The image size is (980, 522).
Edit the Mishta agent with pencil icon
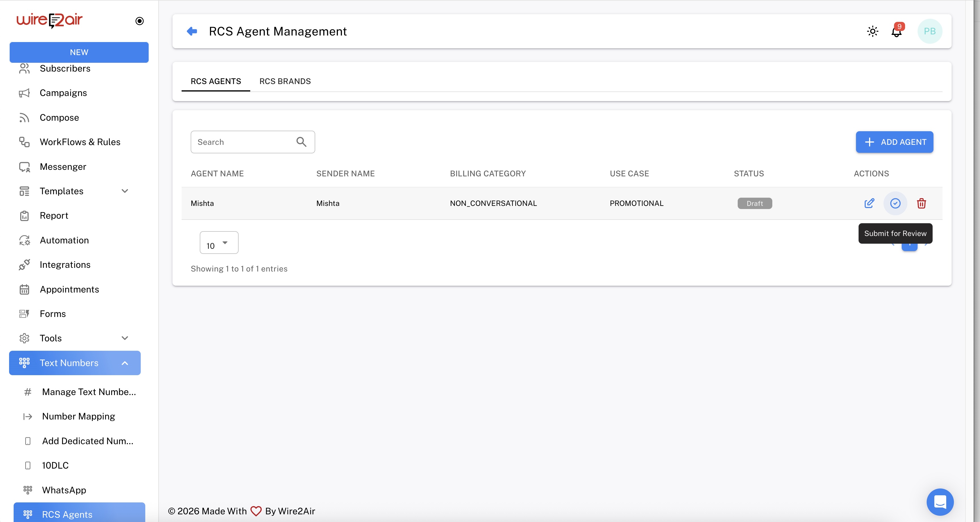coord(869,203)
